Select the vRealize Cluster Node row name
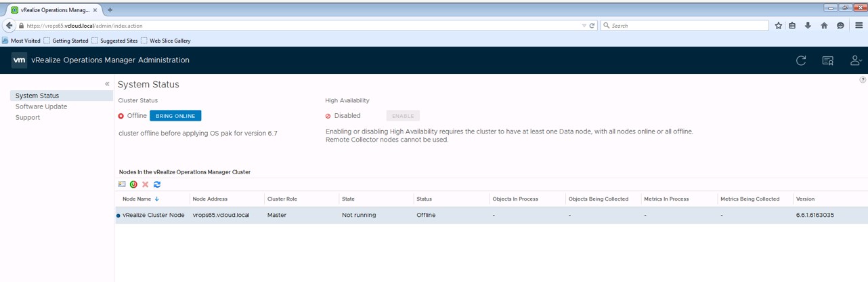Screen dimensions: 868x282 (153, 215)
